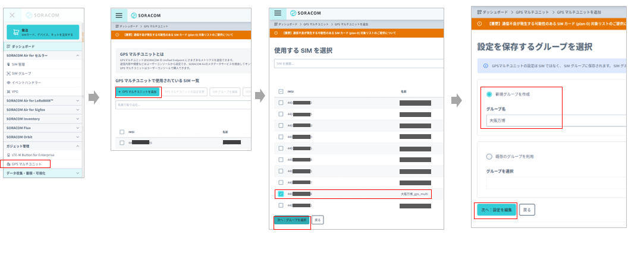This screenshot has height=266, width=644.
Task: Expand the SORACOM Flux section
Action: (78, 128)
